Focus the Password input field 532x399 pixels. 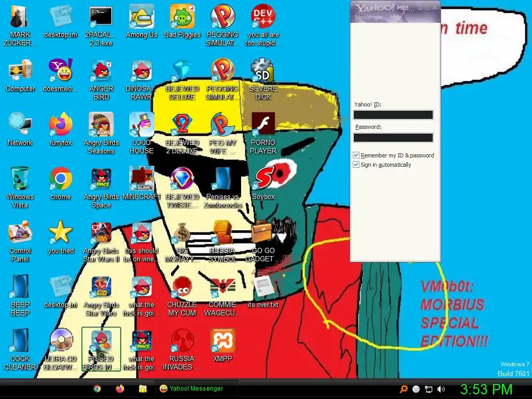click(393, 137)
